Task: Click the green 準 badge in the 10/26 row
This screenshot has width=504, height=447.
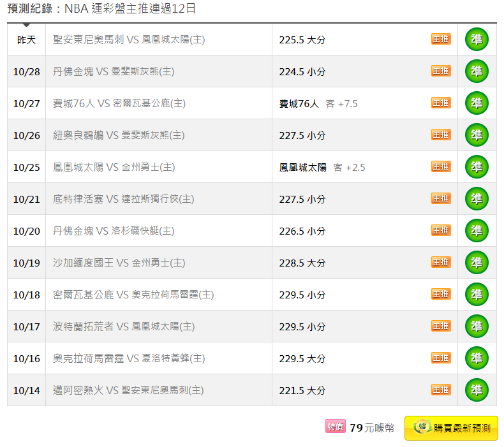Action: 477,135
